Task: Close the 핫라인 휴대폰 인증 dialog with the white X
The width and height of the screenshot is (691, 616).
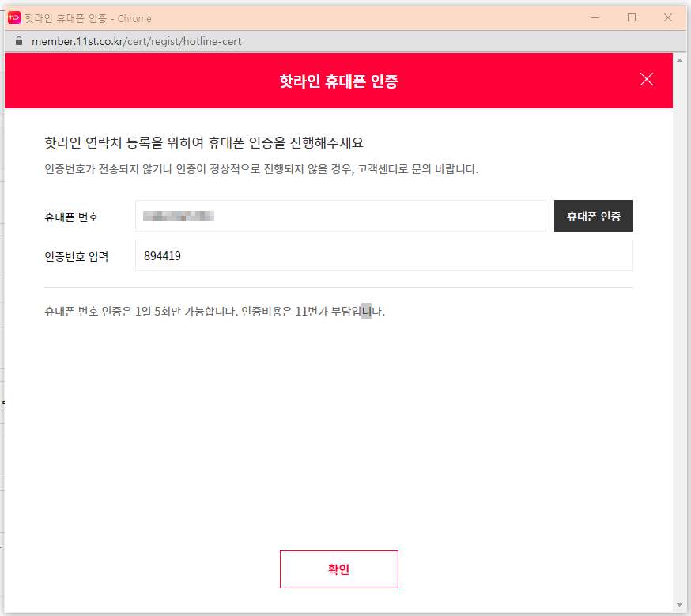Action: click(646, 79)
